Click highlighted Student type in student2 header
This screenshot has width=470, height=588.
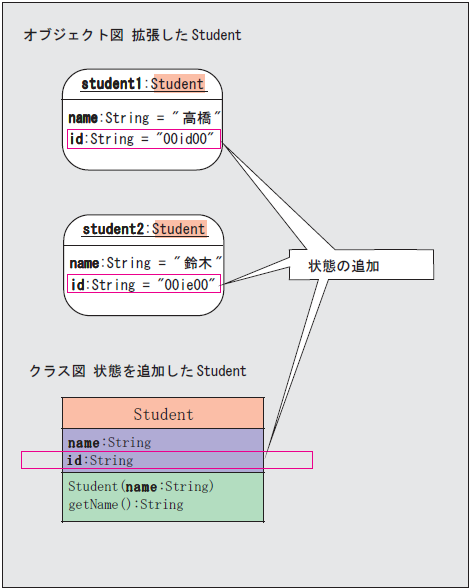tap(179, 228)
